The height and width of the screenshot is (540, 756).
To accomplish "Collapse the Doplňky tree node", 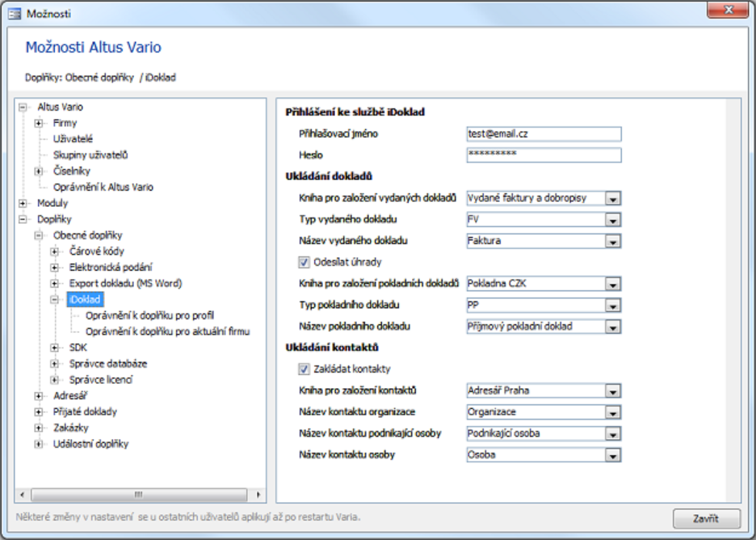I will (23, 219).
